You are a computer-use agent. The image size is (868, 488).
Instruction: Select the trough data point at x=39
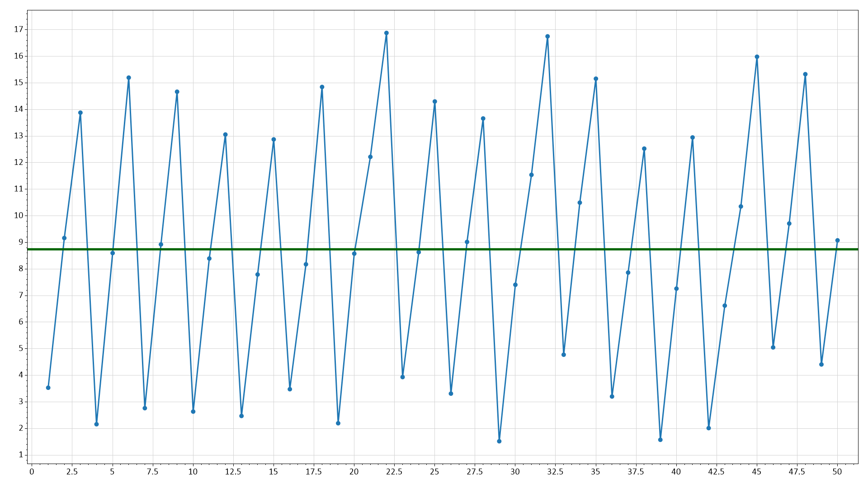tap(660, 440)
